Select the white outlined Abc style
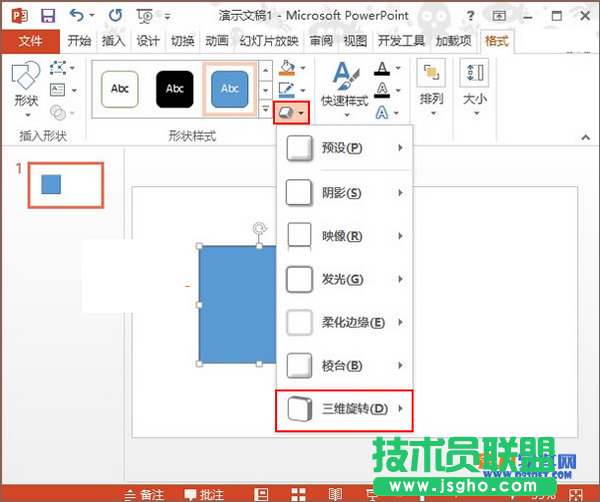Viewport: 600px width, 502px height. tap(120, 89)
